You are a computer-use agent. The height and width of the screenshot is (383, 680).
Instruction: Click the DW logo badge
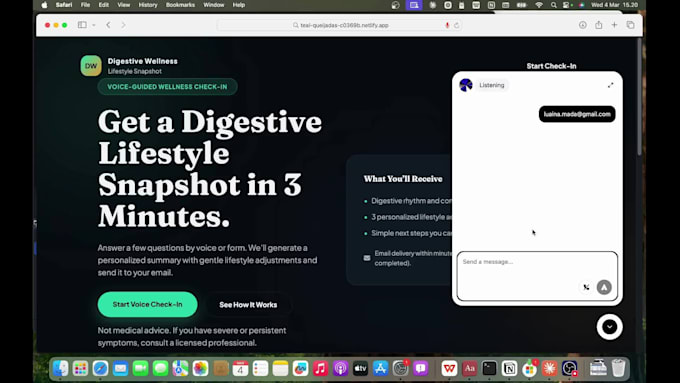tap(91, 66)
